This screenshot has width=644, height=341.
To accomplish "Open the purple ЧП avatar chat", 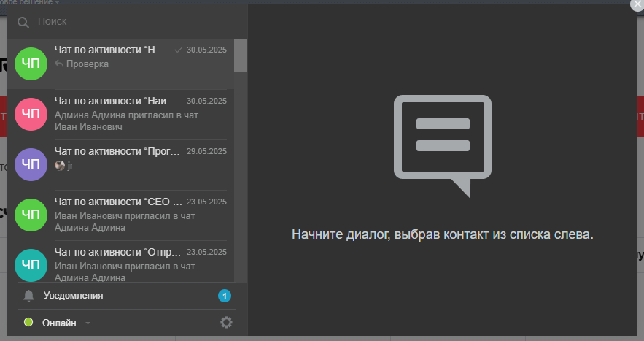I will click(31, 164).
